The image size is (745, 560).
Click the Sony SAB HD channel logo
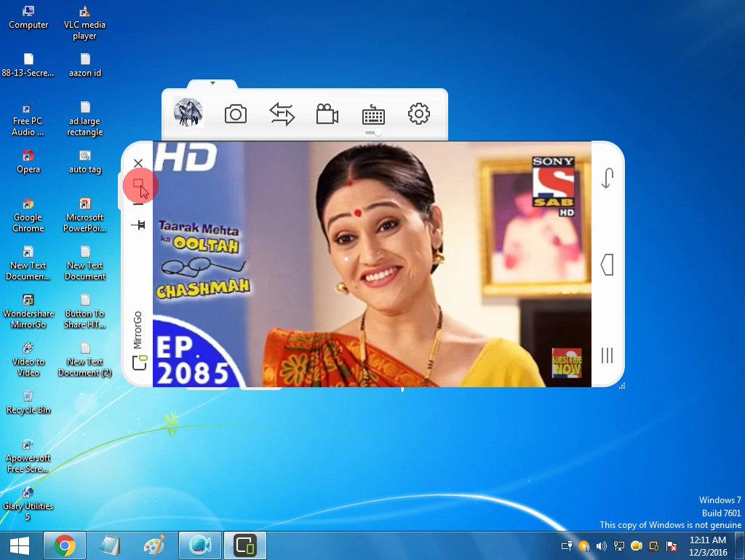[x=553, y=186]
